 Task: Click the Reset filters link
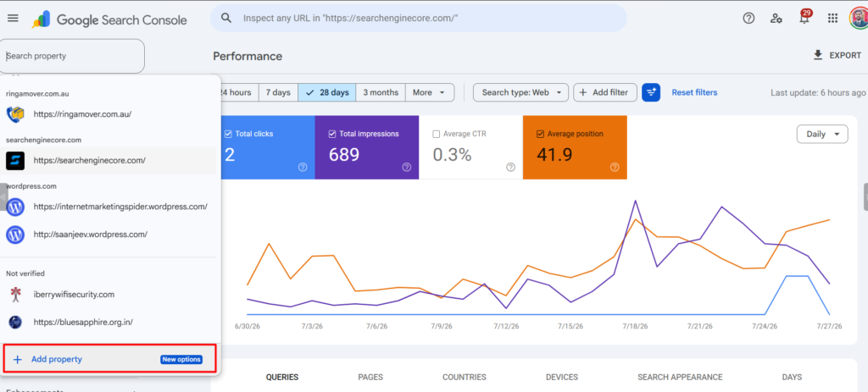coord(694,92)
